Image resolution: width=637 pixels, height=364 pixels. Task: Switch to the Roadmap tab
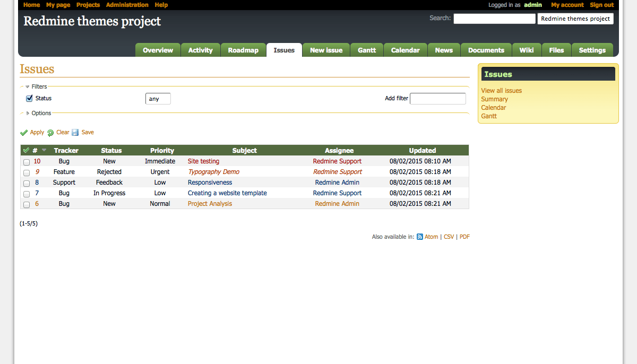[x=243, y=50]
